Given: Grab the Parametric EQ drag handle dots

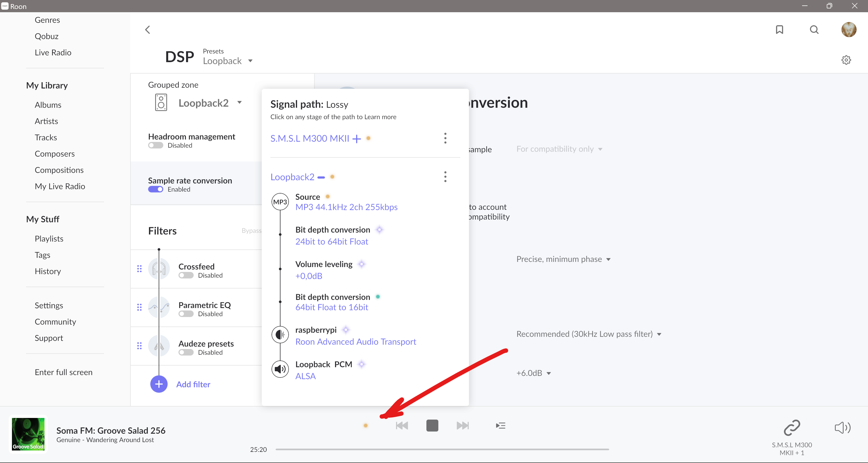Looking at the screenshot, I should [139, 307].
